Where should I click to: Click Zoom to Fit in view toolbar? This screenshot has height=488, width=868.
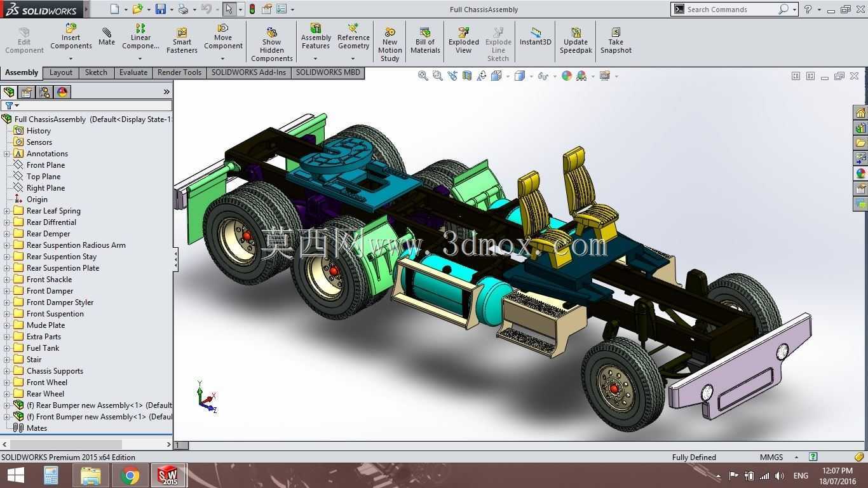point(423,76)
